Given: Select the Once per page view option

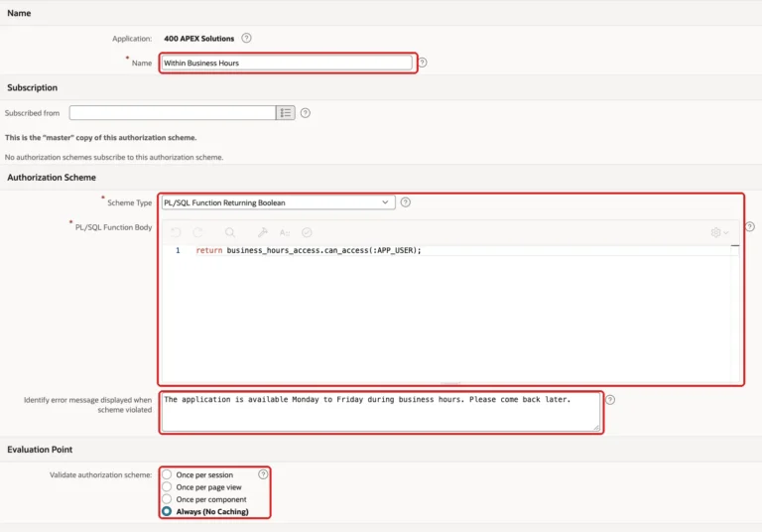Looking at the screenshot, I should tap(167, 486).
